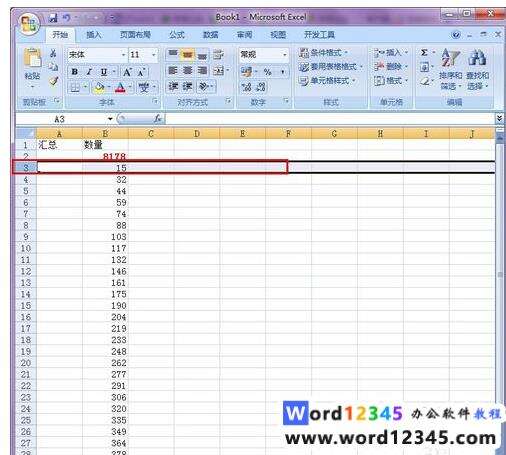Select the Format Painter brush
The image size is (506, 455).
point(53,81)
